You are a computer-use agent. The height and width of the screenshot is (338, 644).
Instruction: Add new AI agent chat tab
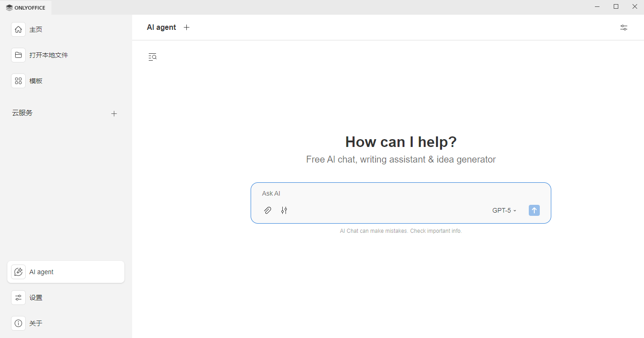click(186, 28)
